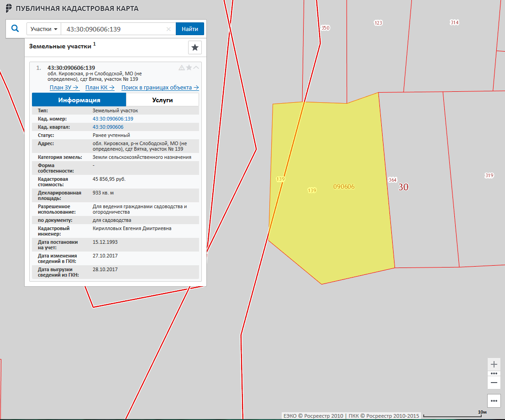505x420 pixels.
Task: Click the Rosreestr logo in header
Action: click(x=8, y=9)
